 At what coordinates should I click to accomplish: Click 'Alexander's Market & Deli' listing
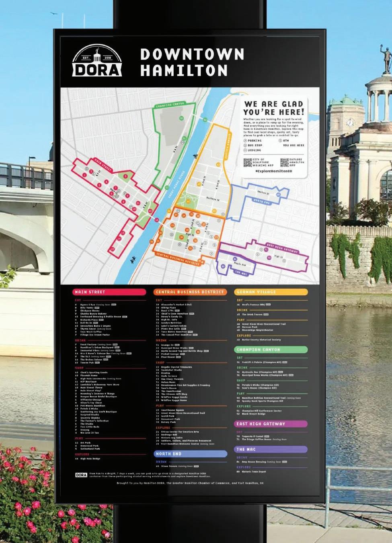click(x=177, y=305)
